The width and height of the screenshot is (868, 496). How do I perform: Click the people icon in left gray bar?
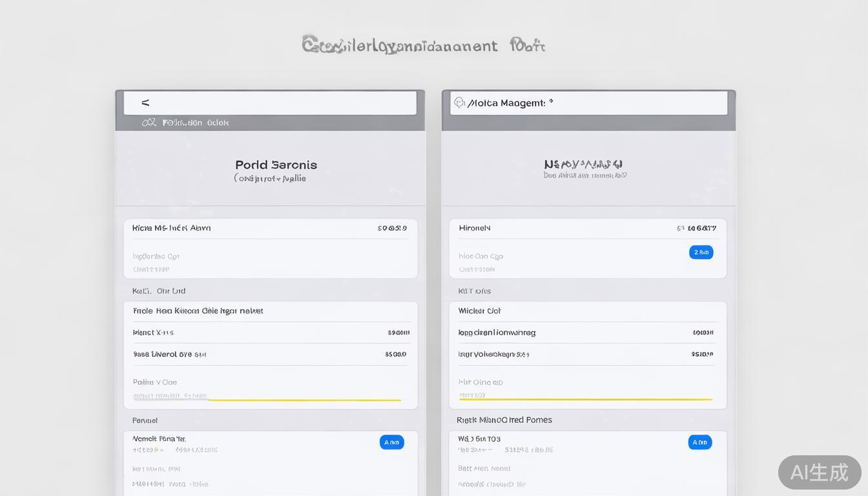tap(149, 122)
